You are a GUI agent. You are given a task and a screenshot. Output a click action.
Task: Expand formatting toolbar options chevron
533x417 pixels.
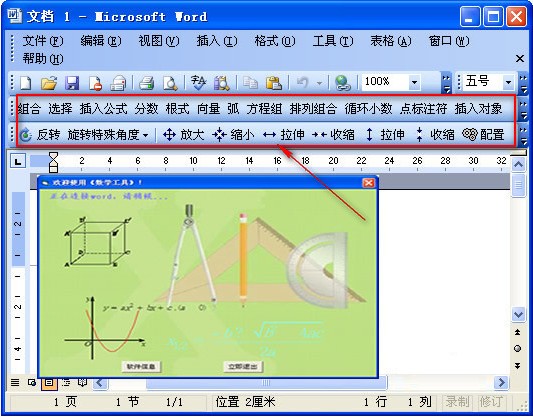[523, 83]
